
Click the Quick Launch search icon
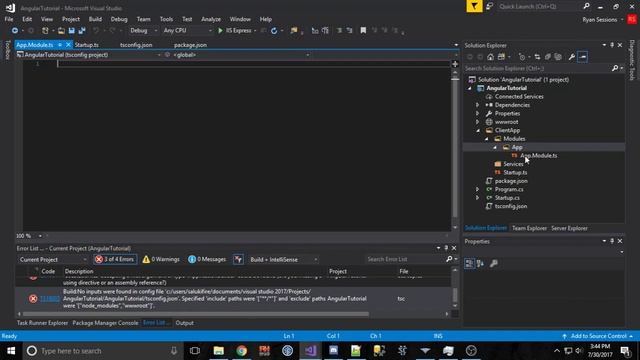[x=586, y=6]
